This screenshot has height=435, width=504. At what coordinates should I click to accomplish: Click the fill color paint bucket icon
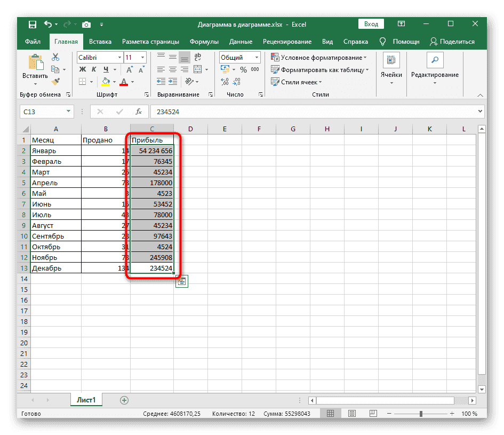pyautogui.click(x=106, y=82)
